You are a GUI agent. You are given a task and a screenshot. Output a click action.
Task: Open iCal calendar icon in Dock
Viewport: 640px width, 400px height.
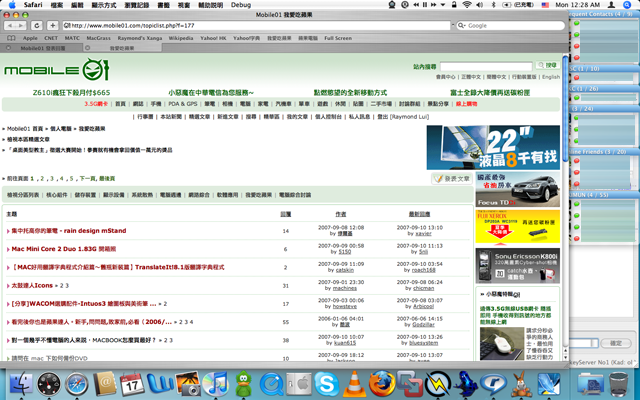coord(132,384)
